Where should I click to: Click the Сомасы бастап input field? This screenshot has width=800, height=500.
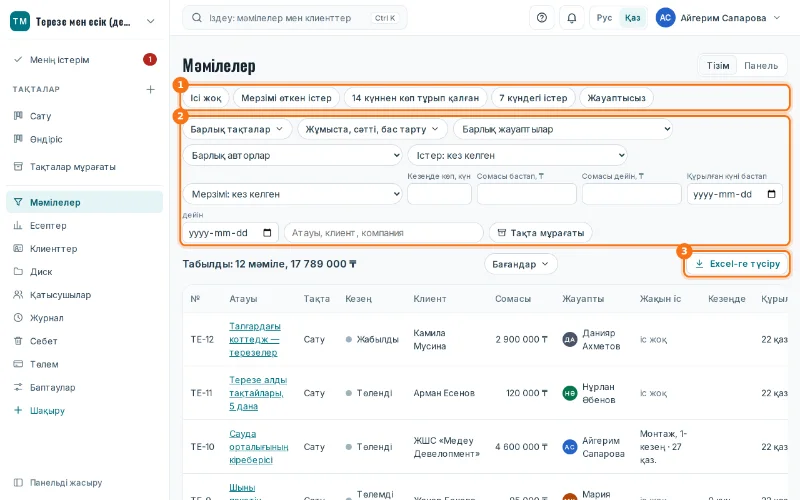(527, 194)
